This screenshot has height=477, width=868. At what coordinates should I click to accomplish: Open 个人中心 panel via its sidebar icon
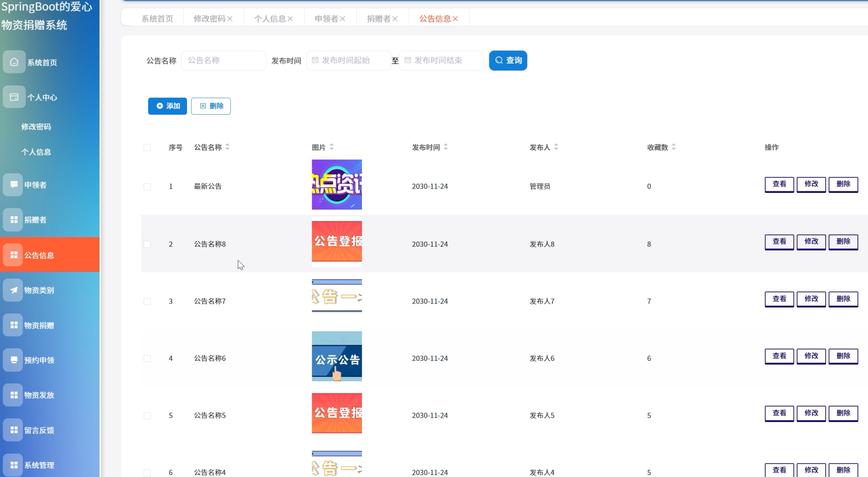(14, 97)
